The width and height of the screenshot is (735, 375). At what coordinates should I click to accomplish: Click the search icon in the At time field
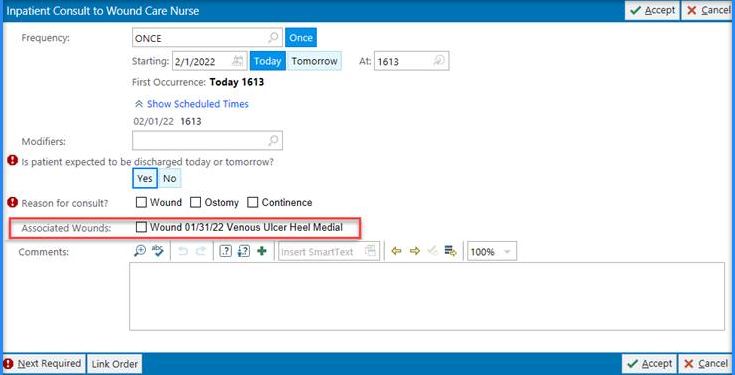(439, 61)
